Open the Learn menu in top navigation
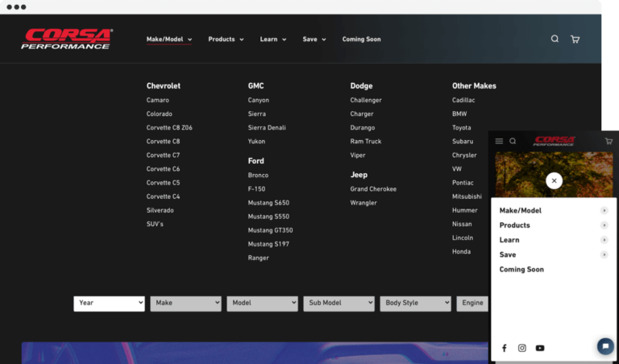 point(272,39)
